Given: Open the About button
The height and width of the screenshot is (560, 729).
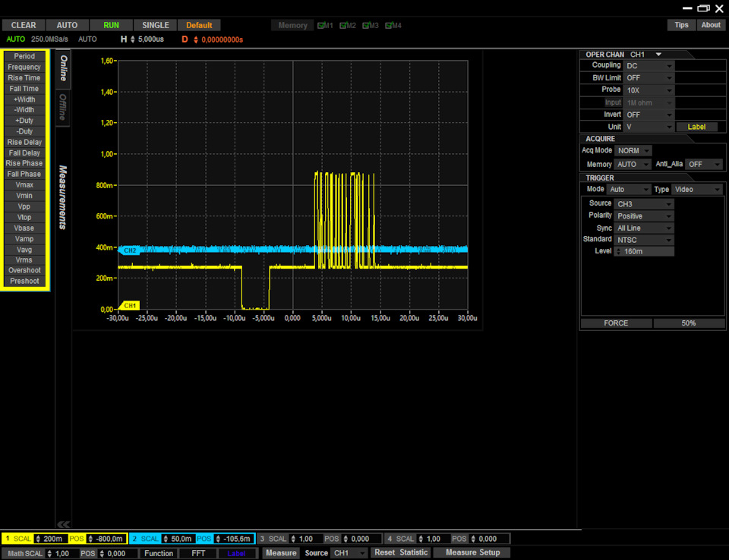Looking at the screenshot, I should click(x=711, y=25).
